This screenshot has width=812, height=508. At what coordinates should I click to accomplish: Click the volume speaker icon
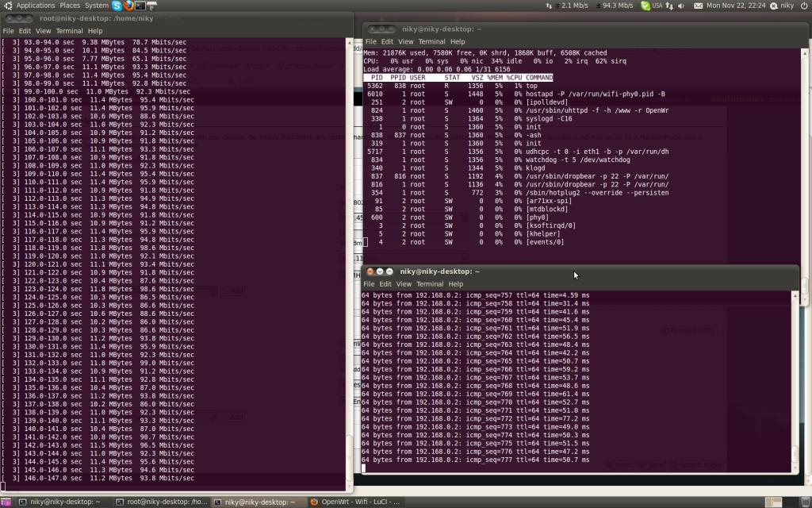pyautogui.click(x=681, y=6)
